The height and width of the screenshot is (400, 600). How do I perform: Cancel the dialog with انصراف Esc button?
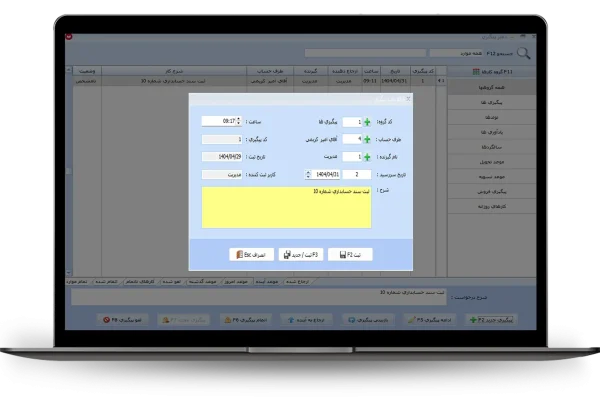point(251,255)
